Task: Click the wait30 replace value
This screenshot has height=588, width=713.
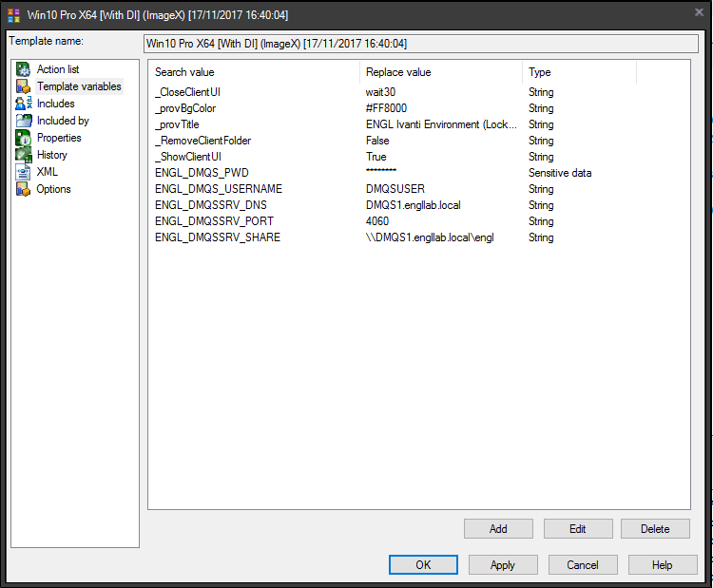Action: (380, 92)
